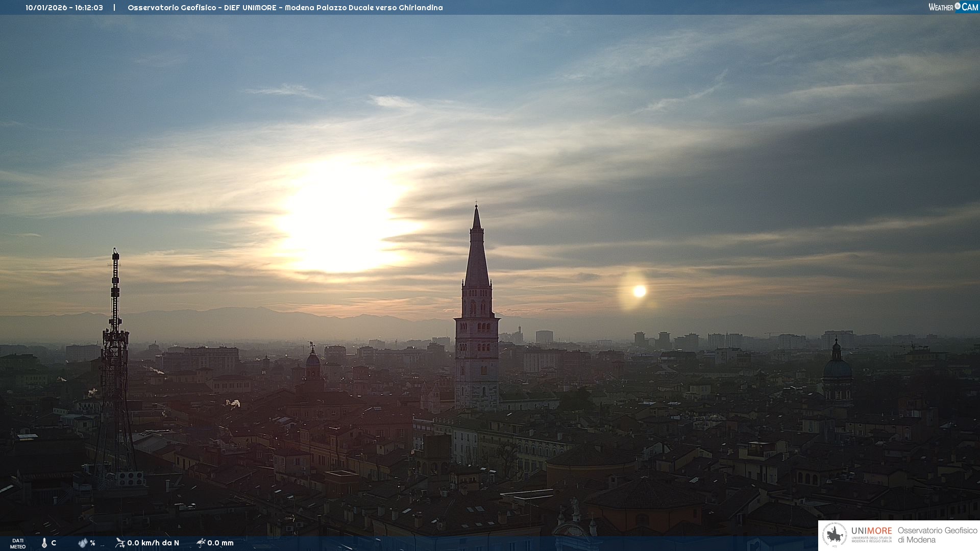
Task: Click the humidity percent symbol
Action: coord(92,543)
